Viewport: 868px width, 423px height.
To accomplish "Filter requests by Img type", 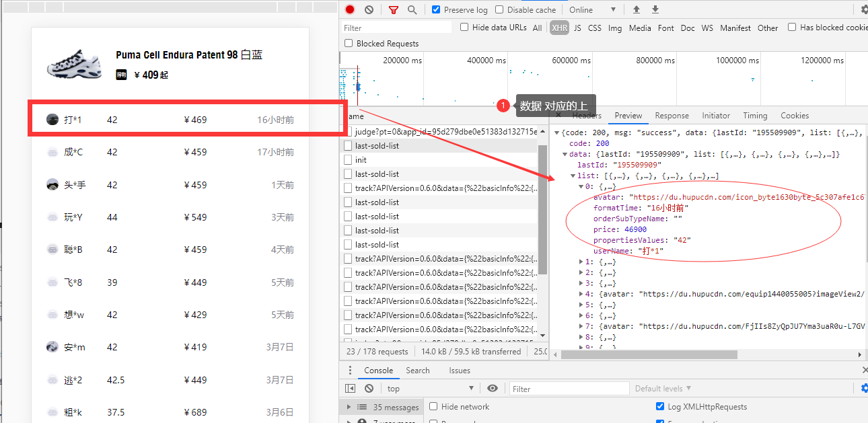I will [615, 28].
